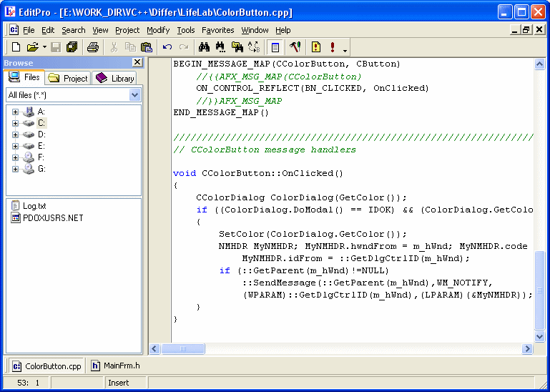Switch to the Library tab
The width and height of the screenshot is (550, 392).
115,78
